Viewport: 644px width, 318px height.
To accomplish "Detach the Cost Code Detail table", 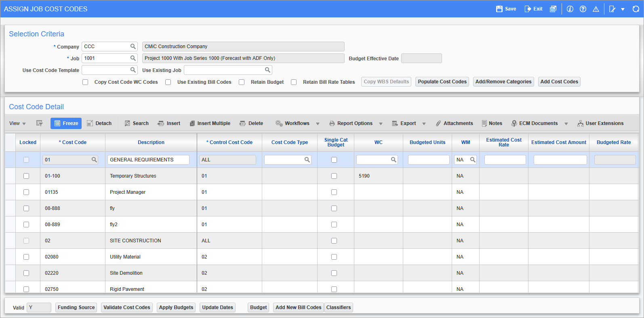I will pyautogui.click(x=99, y=123).
